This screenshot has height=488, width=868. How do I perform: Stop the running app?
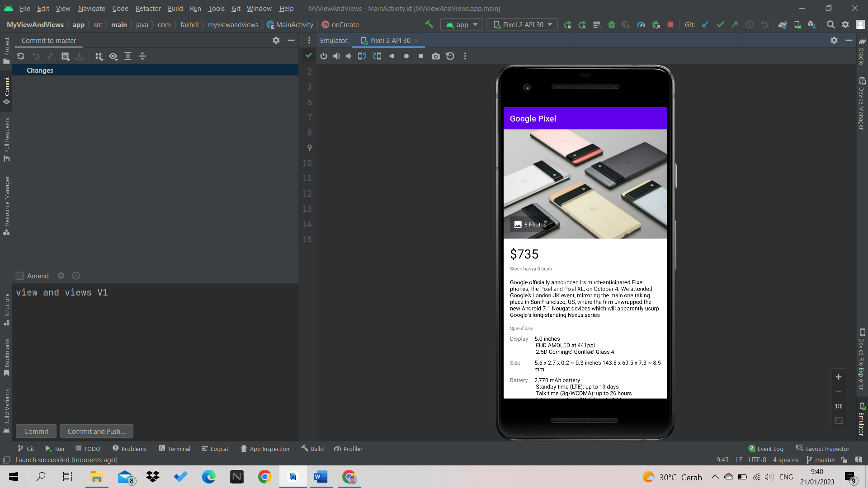[670, 24]
